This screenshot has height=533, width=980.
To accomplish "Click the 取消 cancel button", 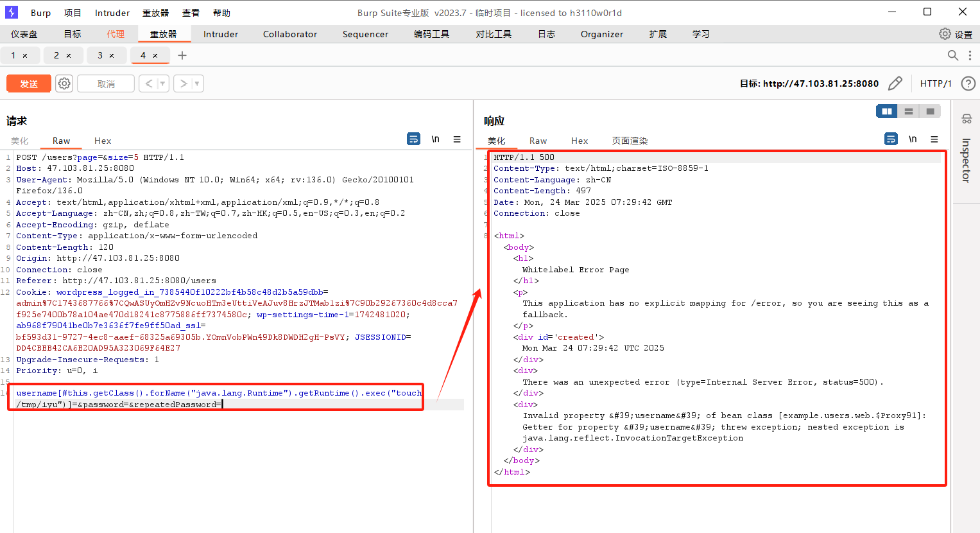I will point(106,83).
